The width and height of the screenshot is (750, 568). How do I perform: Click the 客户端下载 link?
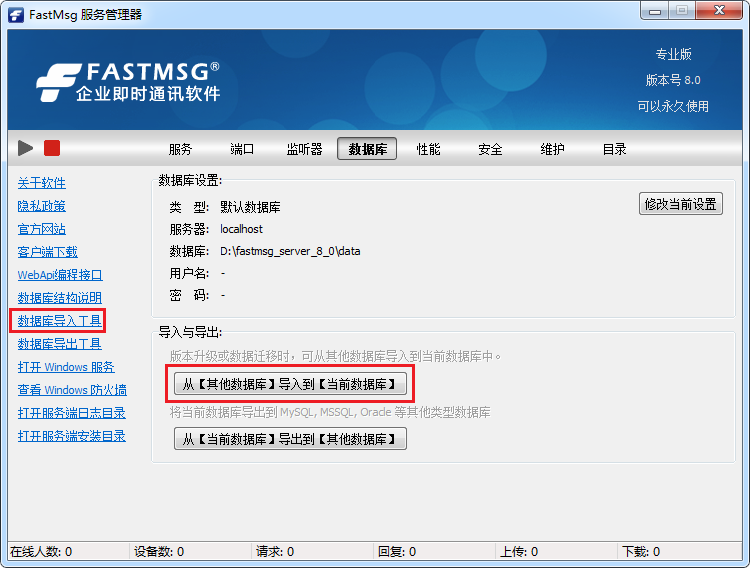(47, 252)
